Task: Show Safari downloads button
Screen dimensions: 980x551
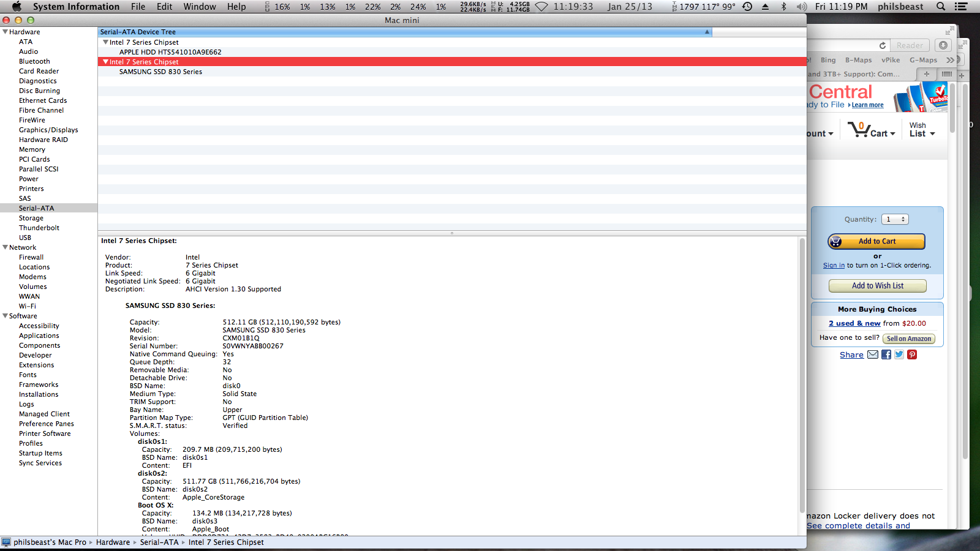Action: (x=943, y=45)
